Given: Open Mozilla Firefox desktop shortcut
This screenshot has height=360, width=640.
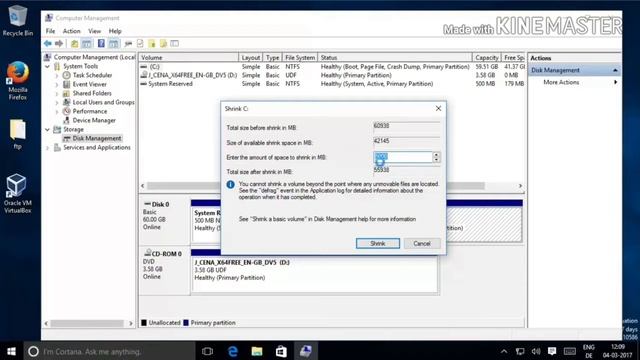Looking at the screenshot, I should point(18,80).
